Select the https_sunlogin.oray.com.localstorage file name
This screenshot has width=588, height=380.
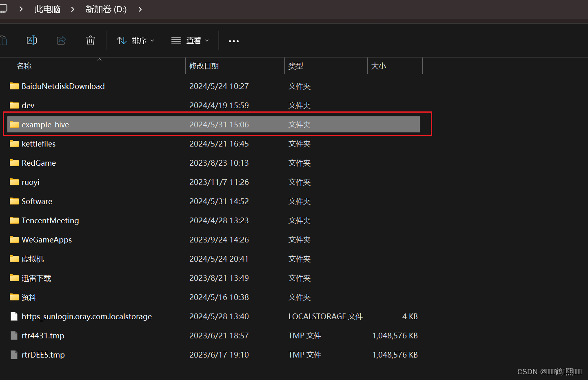(x=87, y=316)
